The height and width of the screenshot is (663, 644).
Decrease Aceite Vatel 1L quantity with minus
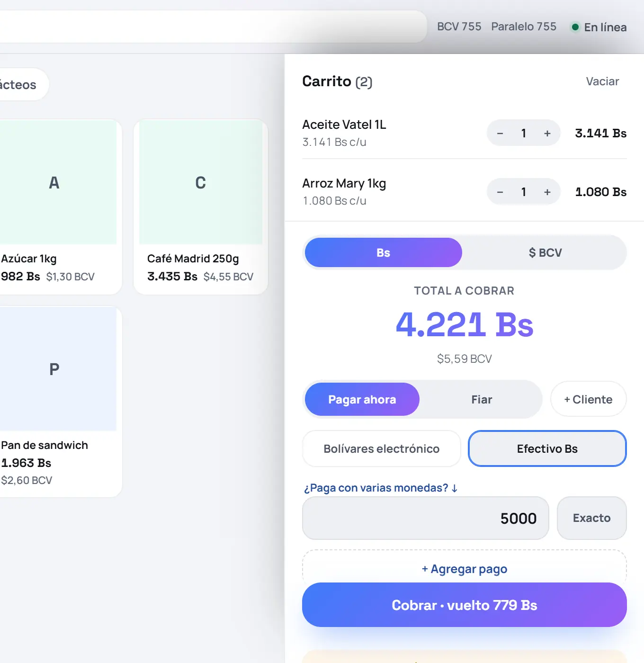500,133
